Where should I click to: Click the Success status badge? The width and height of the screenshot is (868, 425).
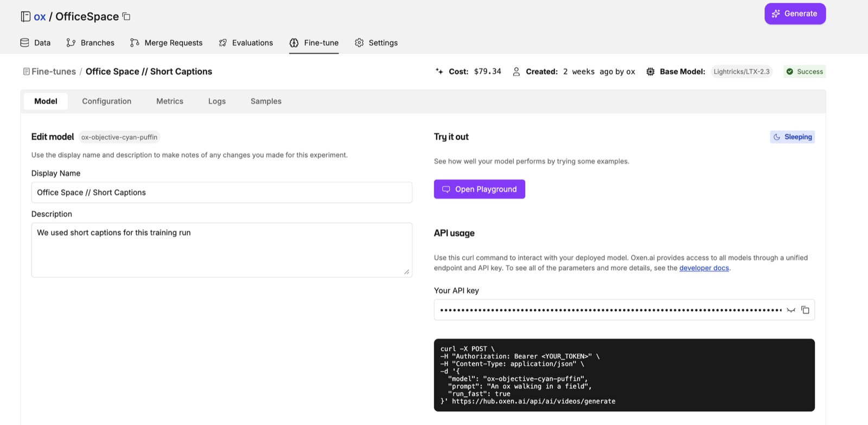point(805,71)
